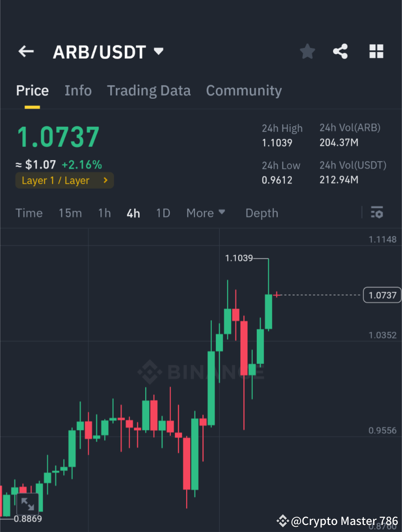Open the grid layout menu
402x532 pixels.
376,51
